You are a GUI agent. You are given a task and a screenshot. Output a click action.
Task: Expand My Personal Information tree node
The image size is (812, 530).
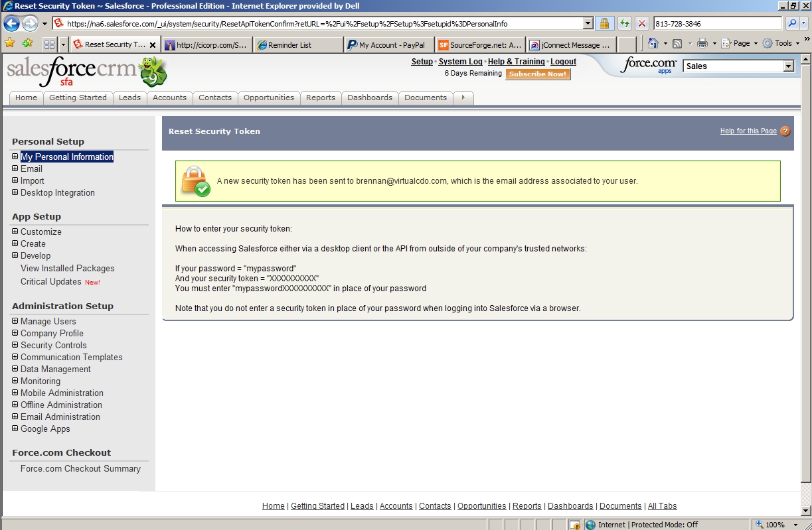[x=15, y=157]
